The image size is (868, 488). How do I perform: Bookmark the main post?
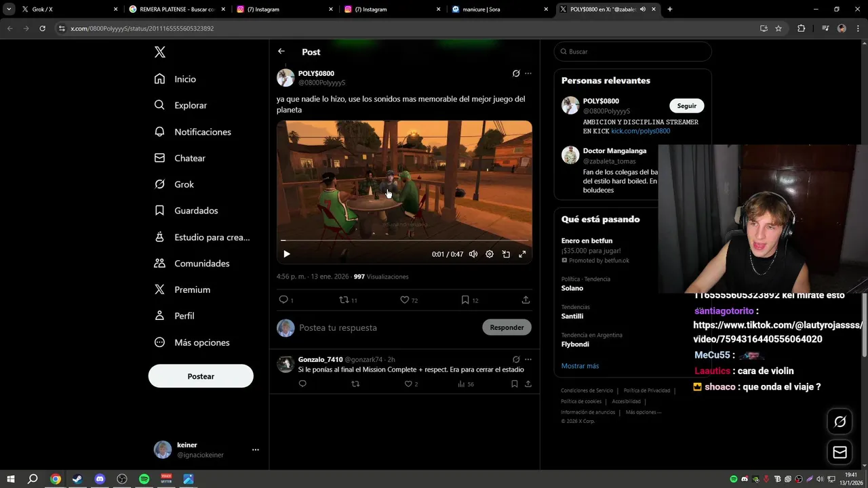465,300
